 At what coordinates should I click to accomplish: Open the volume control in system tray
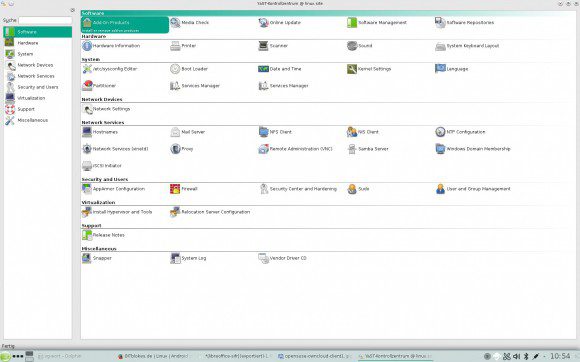[x=516, y=356]
